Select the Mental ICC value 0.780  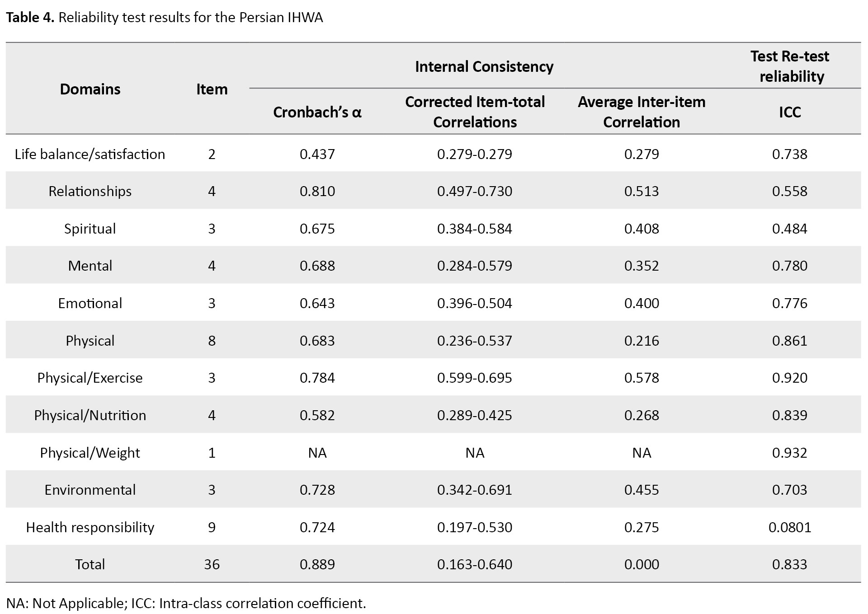tap(789, 266)
